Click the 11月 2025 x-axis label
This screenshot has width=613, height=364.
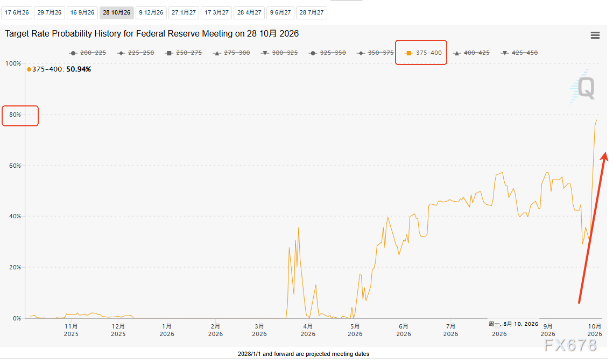(x=71, y=330)
